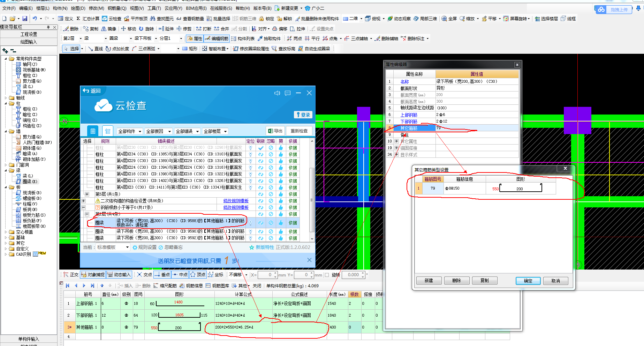Click 导出 export button in cloud check
644x346 pixels.
275,131
